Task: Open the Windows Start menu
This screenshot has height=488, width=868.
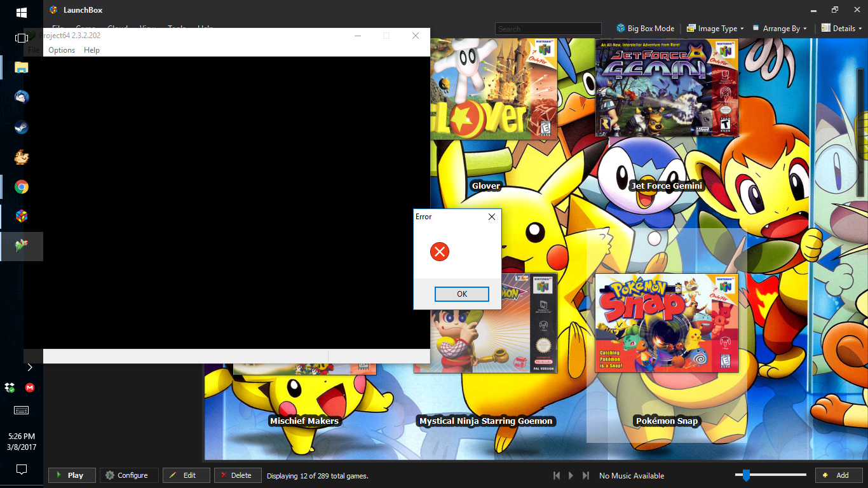Action: (22, 12)
